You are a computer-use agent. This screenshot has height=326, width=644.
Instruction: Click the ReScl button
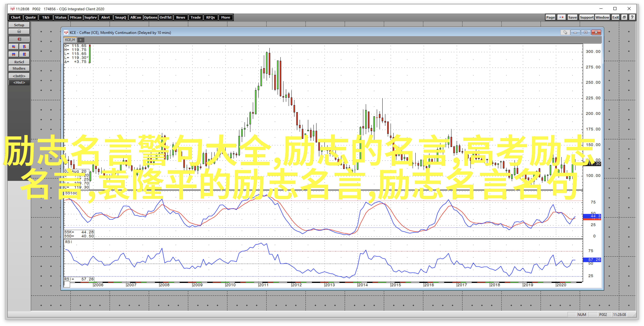click(x=19, y=62)
